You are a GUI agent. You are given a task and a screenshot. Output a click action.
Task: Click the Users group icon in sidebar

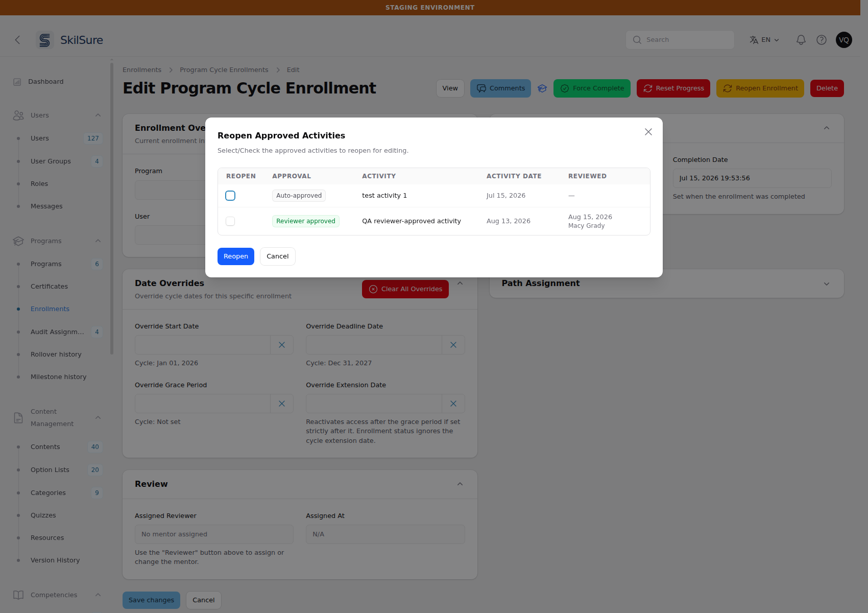pos(18,115)
